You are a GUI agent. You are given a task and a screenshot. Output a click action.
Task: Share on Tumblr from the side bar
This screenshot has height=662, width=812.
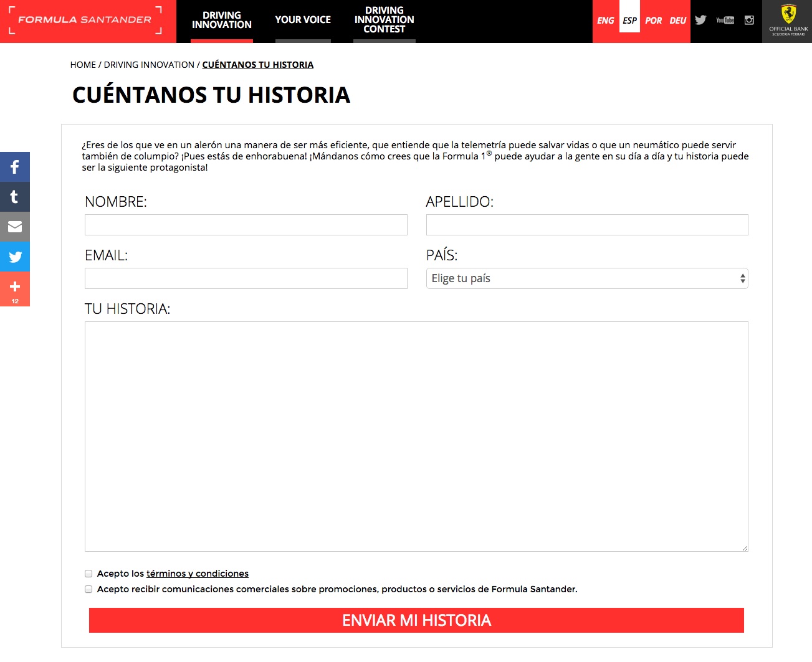point(15,197)
